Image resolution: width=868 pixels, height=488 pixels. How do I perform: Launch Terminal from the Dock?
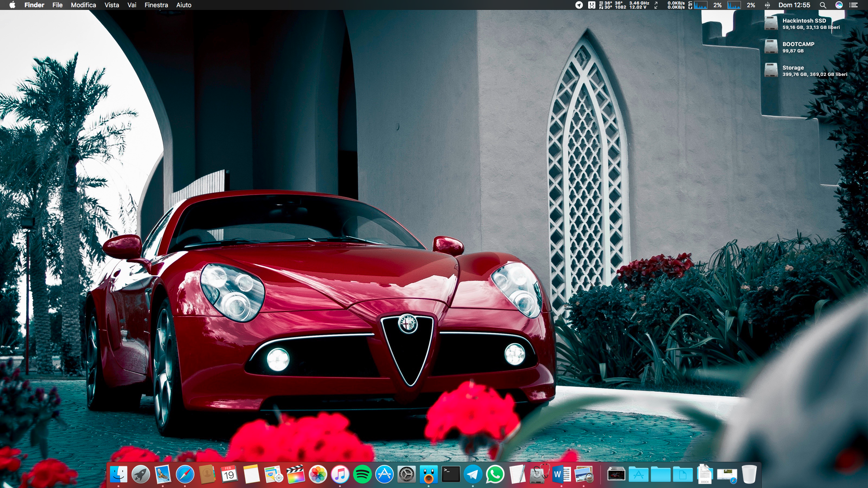pyautogui.click(x=451, y=474)
